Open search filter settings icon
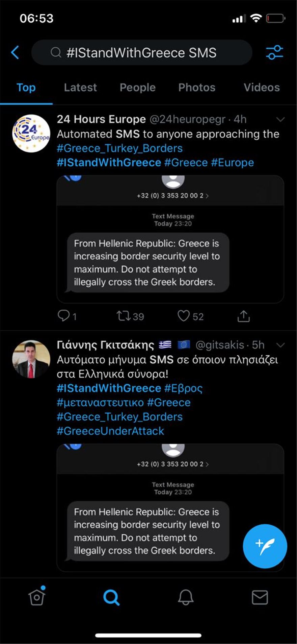The width and height of the screenshot is (297, 644). pyautogui.click(x=274, y=52)
